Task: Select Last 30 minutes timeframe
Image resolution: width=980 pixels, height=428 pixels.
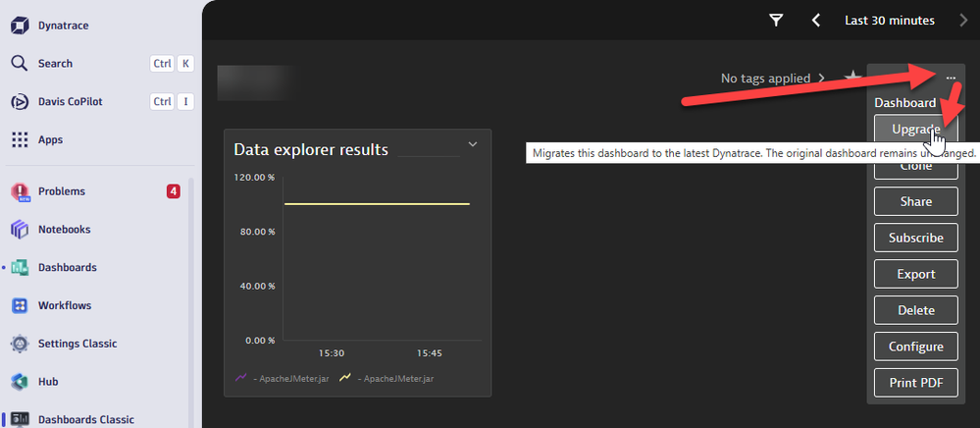Action: click(892, 21)
